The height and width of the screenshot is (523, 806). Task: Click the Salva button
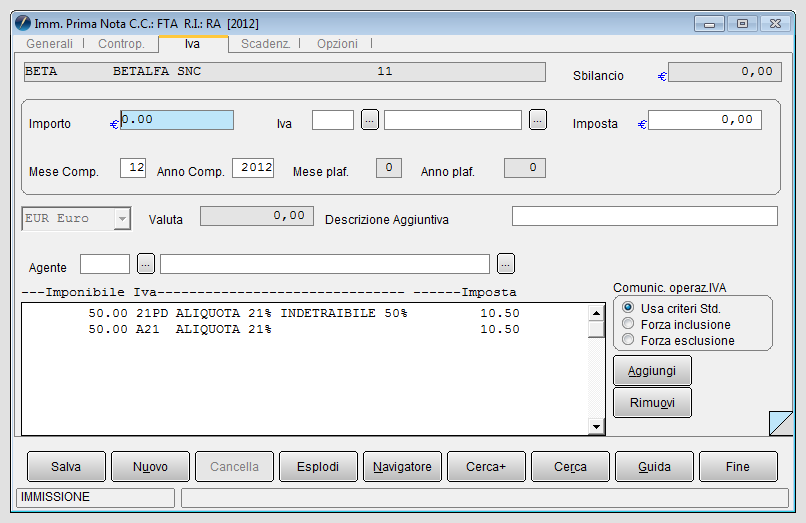pyautogui.click(x=66, y=466)
